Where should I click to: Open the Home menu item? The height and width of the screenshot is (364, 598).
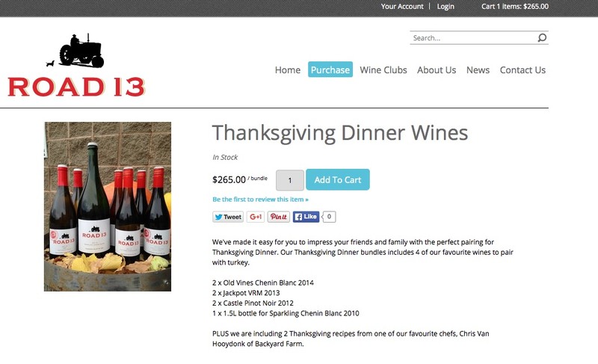[288, 70]
